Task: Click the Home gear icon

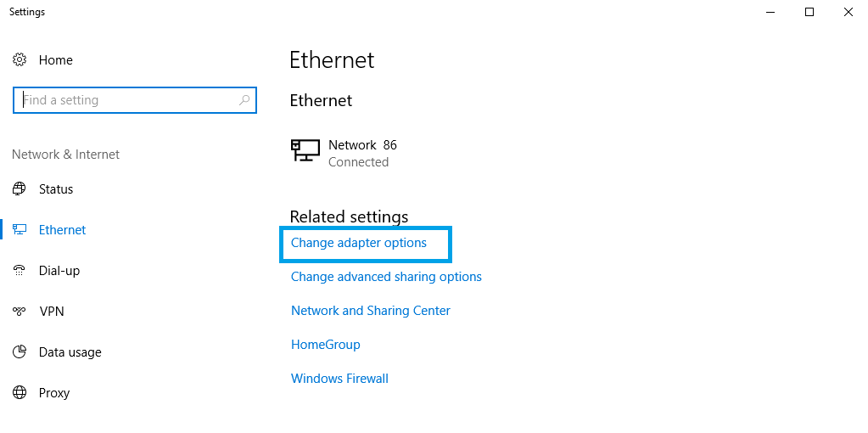Action: pos(20,60)
